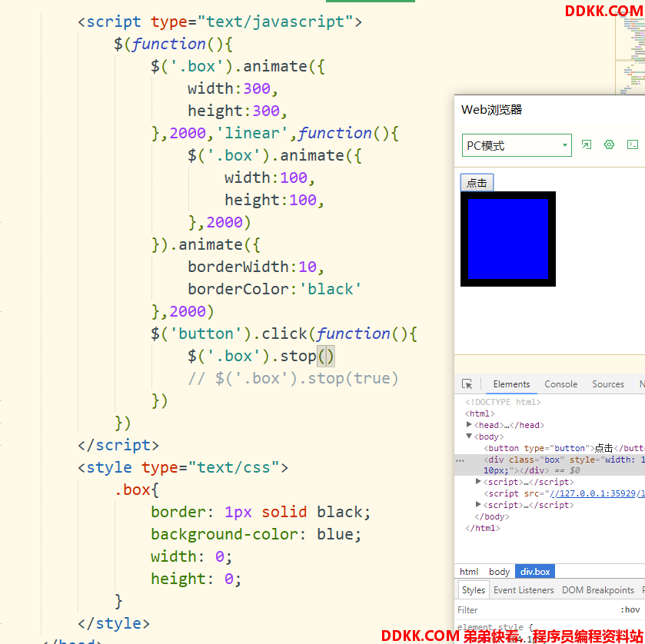The image size is (645, 644).
Task: Open the DOM Breakpoints tab
Action: [x=597, y=590]
